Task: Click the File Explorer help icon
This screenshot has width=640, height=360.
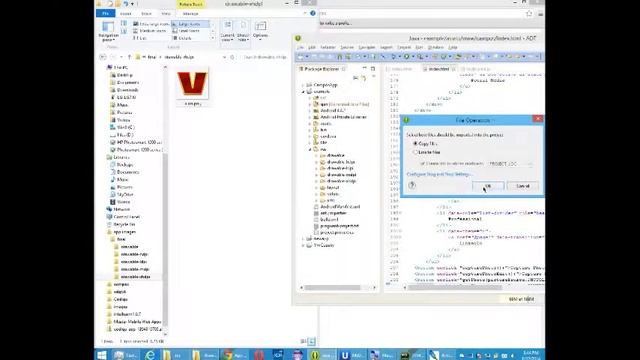Action: point(313,13)
